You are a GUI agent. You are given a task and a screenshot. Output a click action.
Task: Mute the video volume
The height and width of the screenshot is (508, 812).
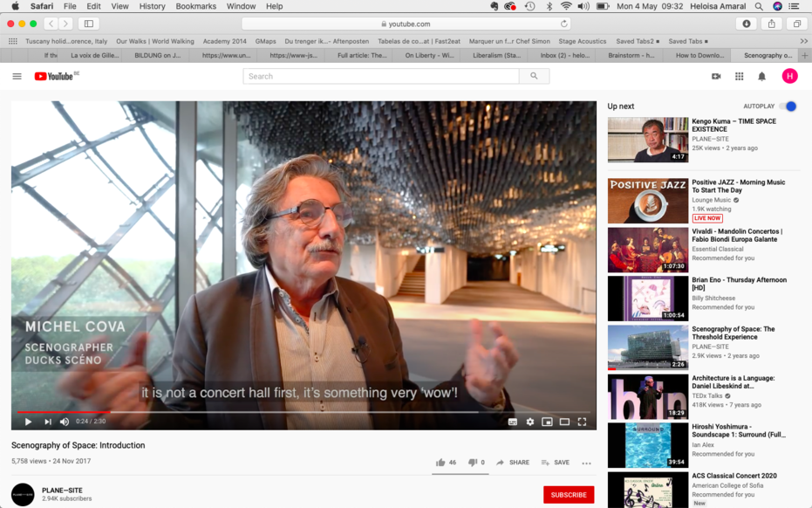[65, 422]
